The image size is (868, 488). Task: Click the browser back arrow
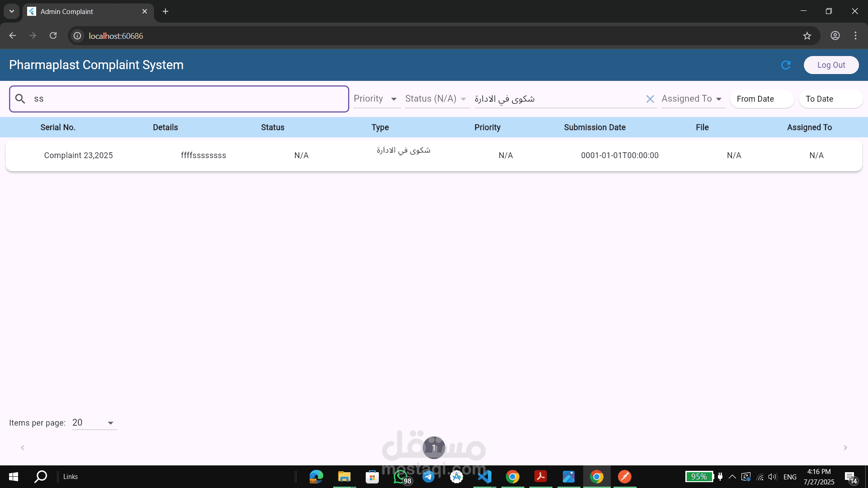click(x=13, y=36)
